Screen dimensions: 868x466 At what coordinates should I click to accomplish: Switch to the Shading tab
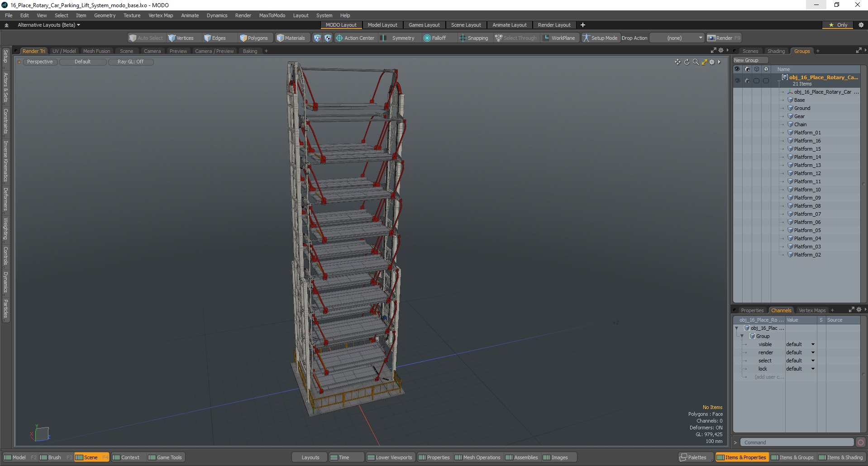[776, 51]
